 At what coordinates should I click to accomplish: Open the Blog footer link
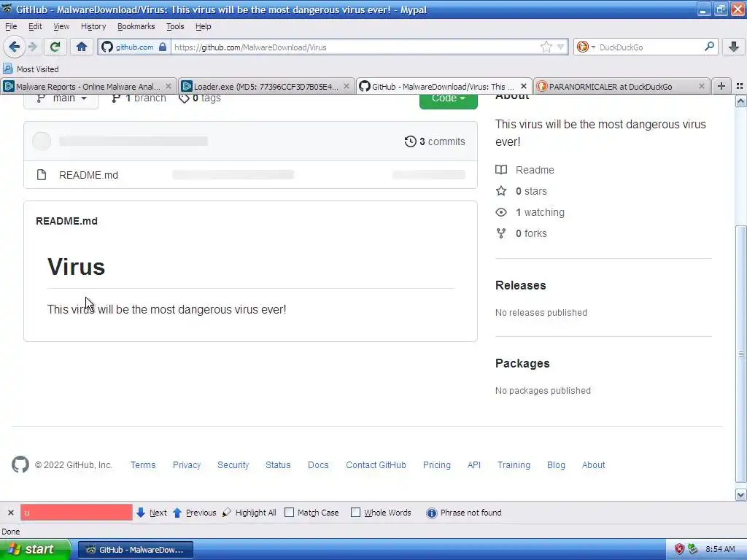[556, 464]
